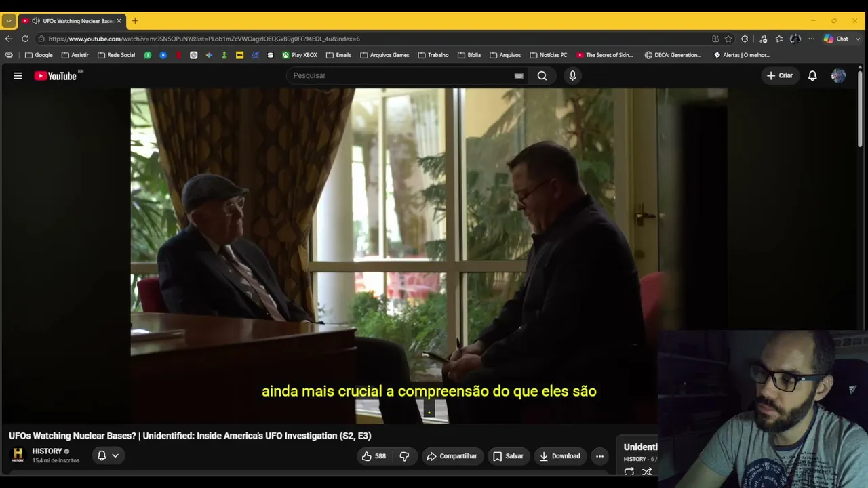The width and height of the screenshot is (868, 488).
Task: Open Trabalho bookmarks folder
Action: click(433, 55)
